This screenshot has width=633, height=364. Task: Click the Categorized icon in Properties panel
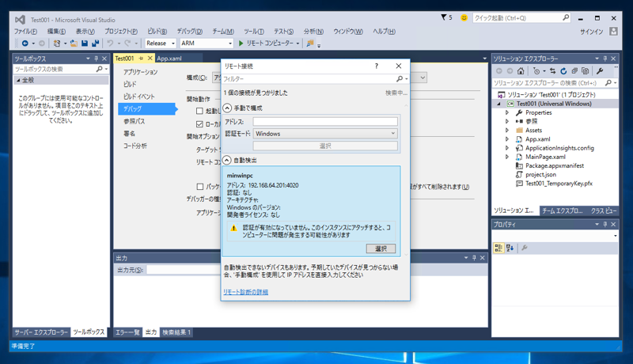498,248
